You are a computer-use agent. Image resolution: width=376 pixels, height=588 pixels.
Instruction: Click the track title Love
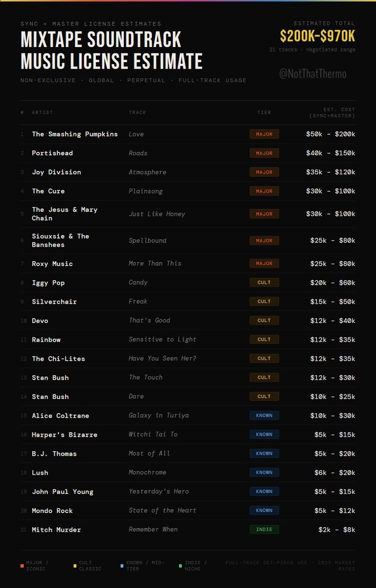(136, 134)
